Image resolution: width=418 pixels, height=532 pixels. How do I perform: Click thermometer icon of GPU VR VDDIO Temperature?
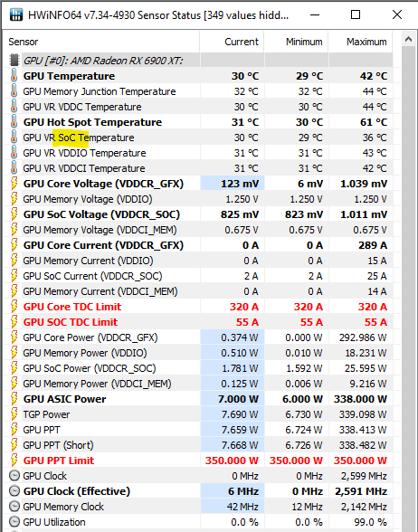click(14, 153)
